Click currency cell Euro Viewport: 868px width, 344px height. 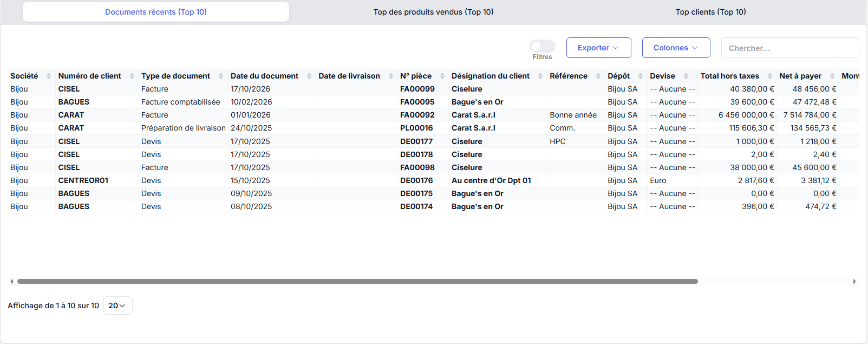click(658, 180)
